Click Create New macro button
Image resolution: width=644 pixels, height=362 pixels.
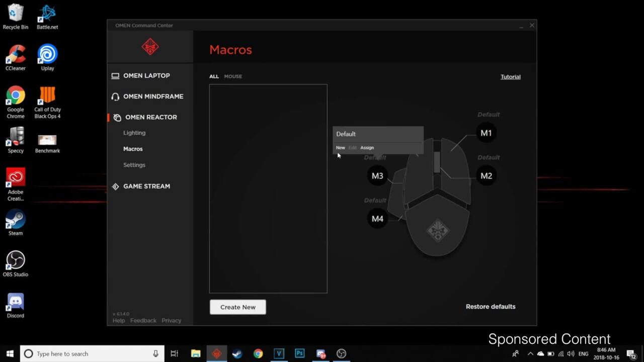click(238, 307)
